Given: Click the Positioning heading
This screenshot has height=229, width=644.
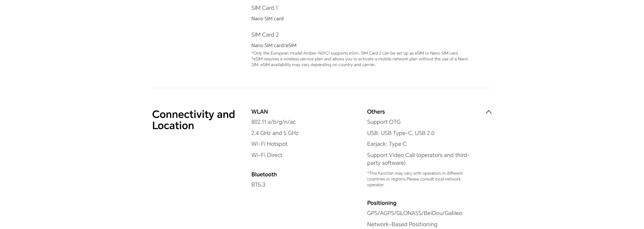Looking at the screenshot, I should click(x=382, y=203).
